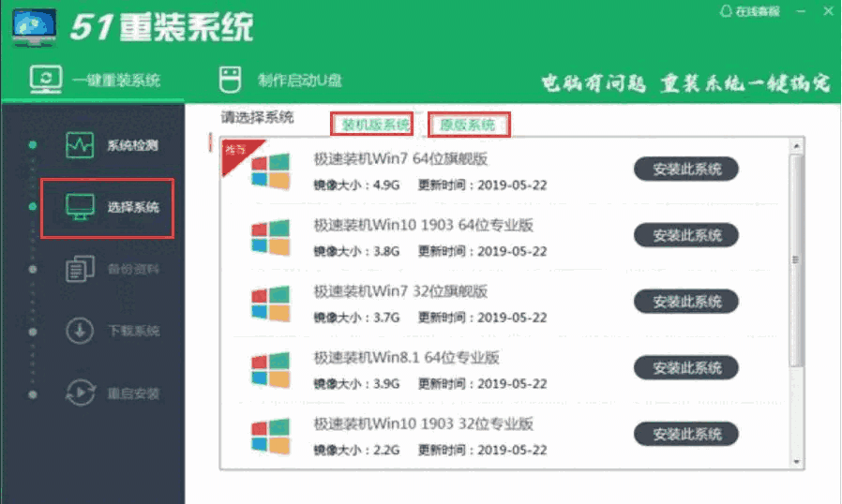Click the system list scrollbar thumb
This screenshot has height=504, width=842.
pyautogui.click(x=796, y=260)
